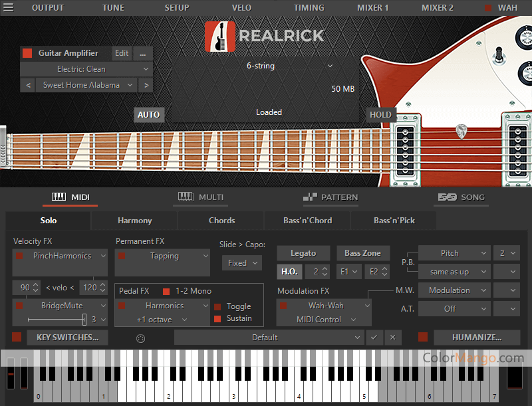The image size is (532, 406).
Task: Save preset with the checkmark icon
Action: pyautogui.click(x=374, y=338)
